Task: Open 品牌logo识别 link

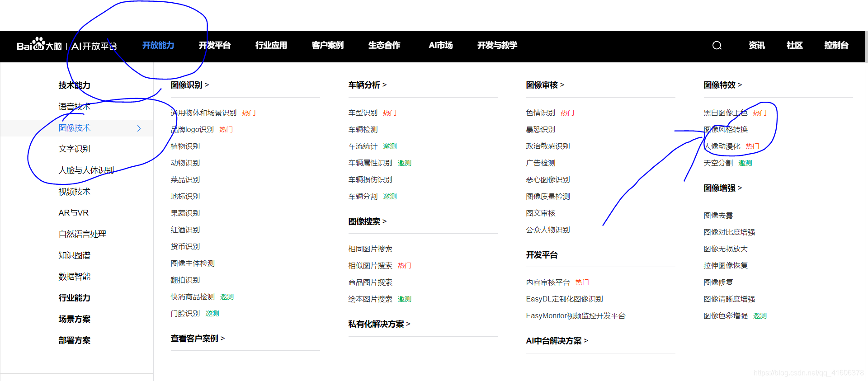Action: [192, 130]
